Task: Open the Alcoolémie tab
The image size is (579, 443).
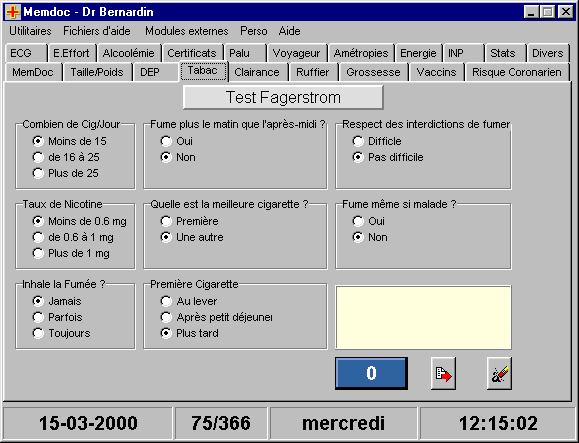Action: [129, 53]
